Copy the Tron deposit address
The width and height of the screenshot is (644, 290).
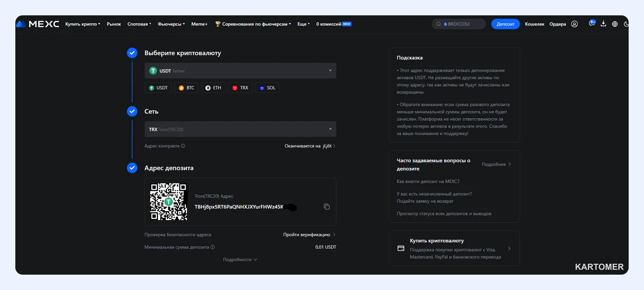point(327,207)
